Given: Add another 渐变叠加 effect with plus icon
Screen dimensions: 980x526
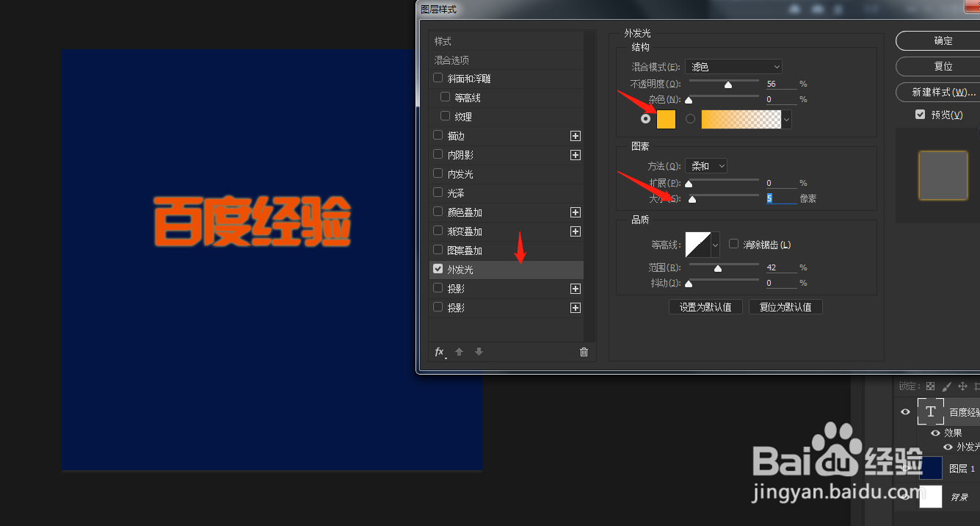Looking at the screenshot, I should (x=576, y=231).
